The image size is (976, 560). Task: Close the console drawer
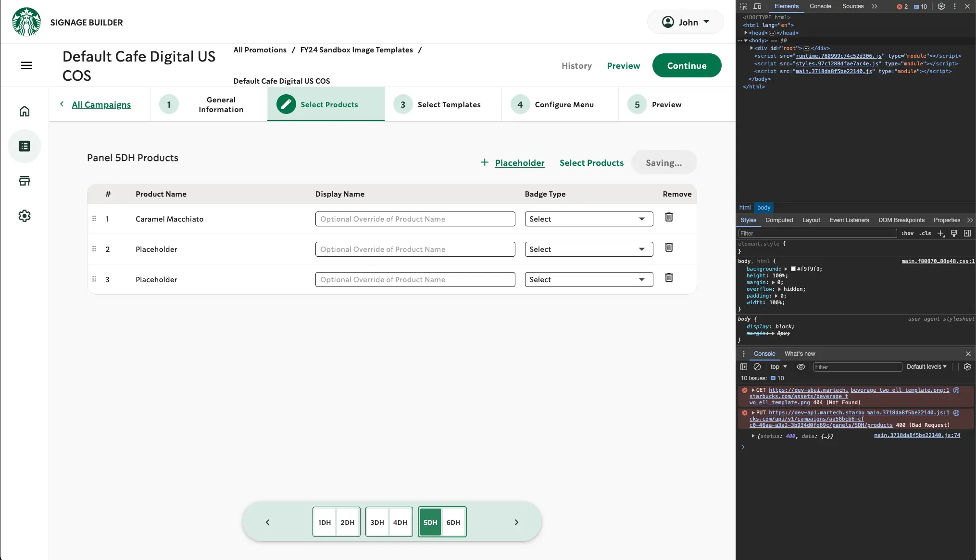[x=968, y=354]
